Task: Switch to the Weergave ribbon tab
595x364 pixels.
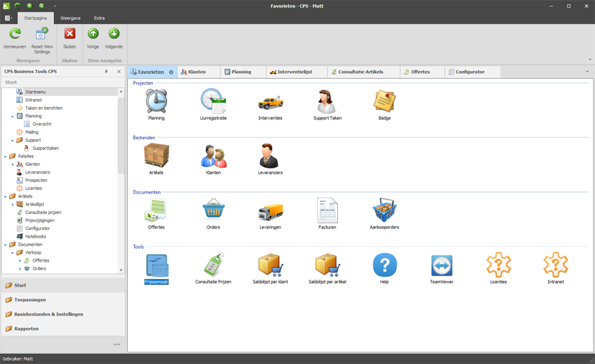Action: (x=70, y=18)
